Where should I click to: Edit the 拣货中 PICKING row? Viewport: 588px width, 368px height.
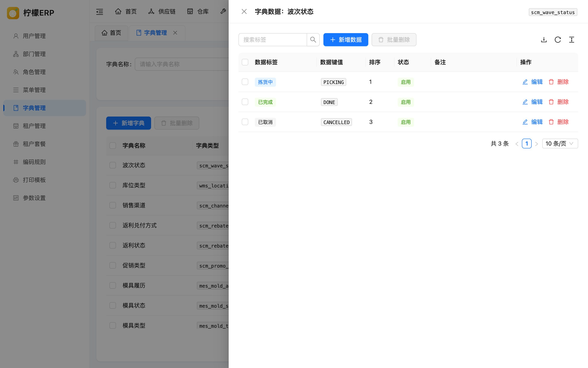pyautogui.click(x=532, y=82)
